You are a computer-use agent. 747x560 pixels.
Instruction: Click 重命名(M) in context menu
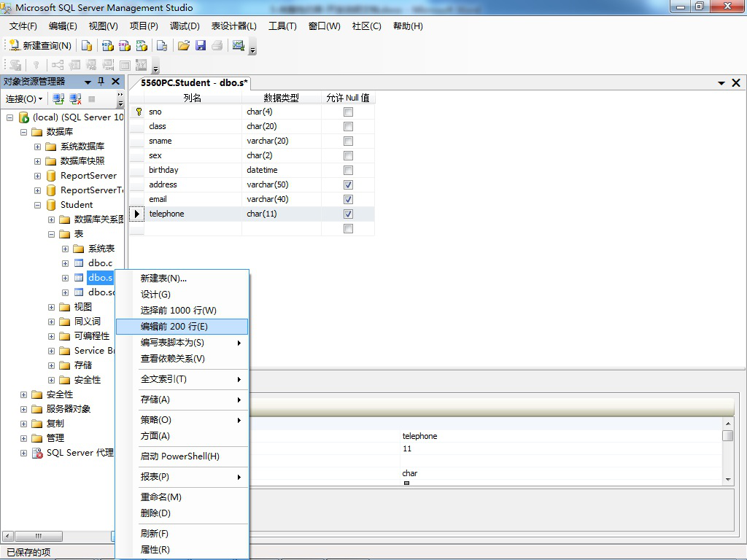(x=182, y=497)
